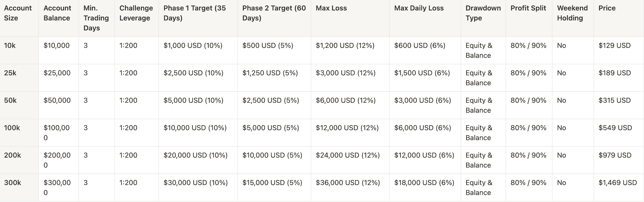Click the Weekend Holding column header
Screen dimensions: 644x202
click(572, 13)
